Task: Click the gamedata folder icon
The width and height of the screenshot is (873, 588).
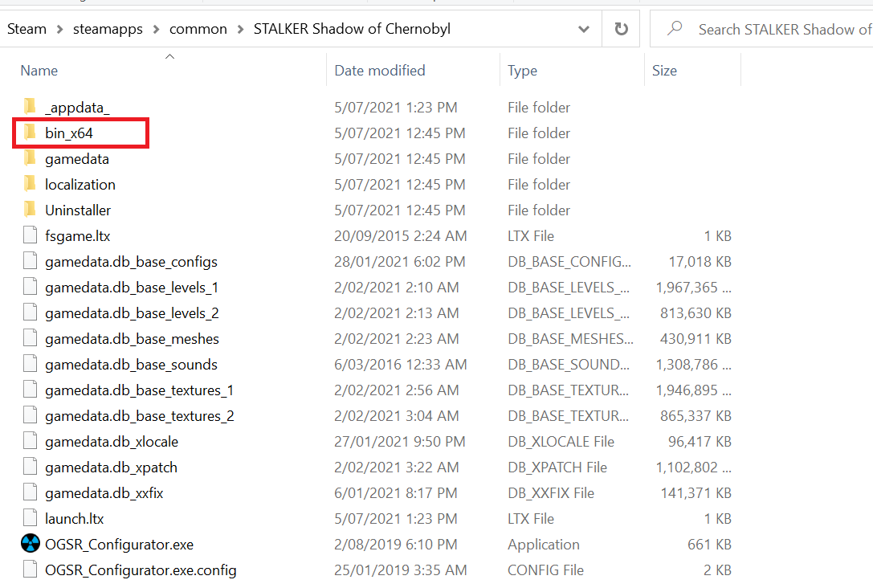Action: click(30, 158)
